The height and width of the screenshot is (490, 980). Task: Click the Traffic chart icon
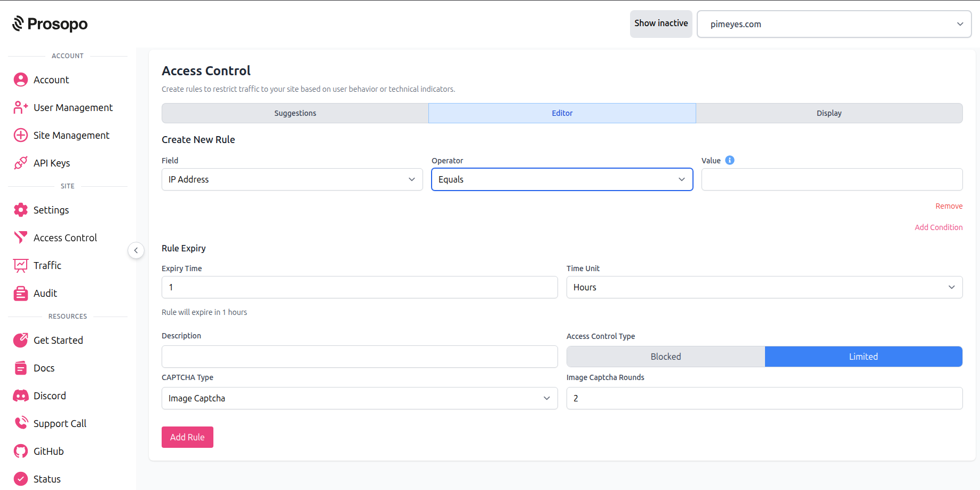click(x=21, y=265)
